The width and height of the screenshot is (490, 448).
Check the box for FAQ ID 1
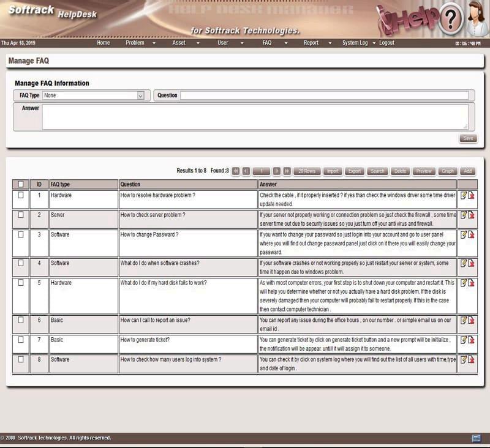pos(21,195)
